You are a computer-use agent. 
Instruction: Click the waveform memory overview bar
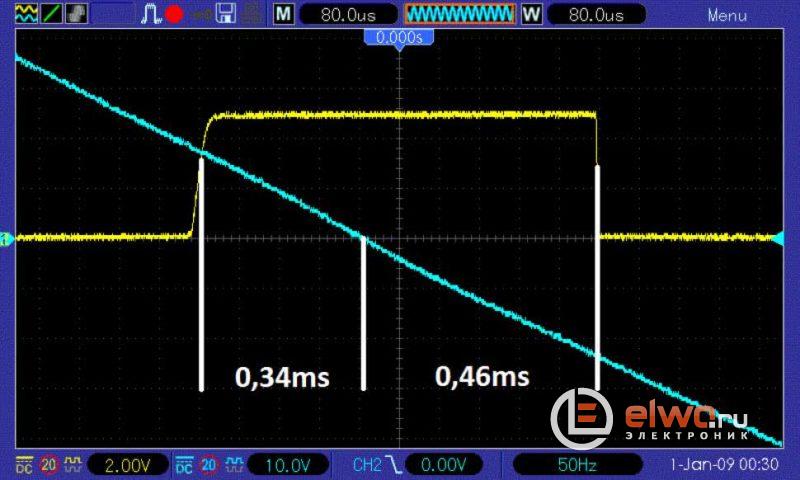[x=460, y=14]
